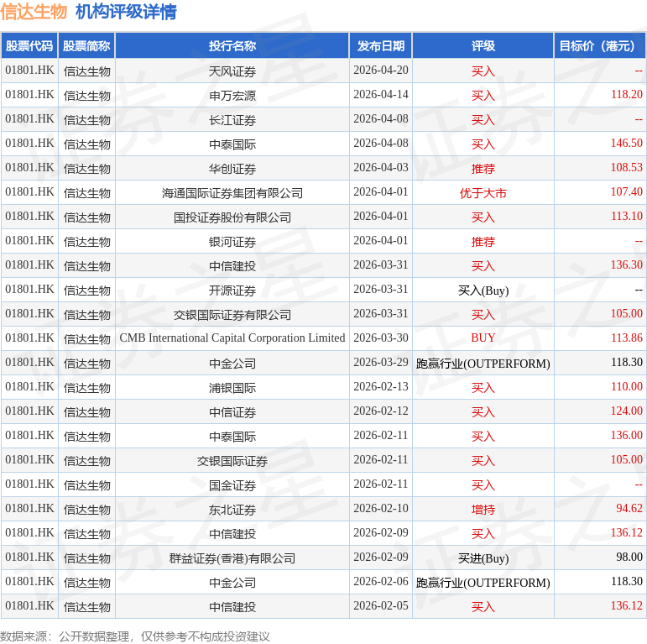Click 推荐 rating in 银河证券 row

click(x=483, y=242)
